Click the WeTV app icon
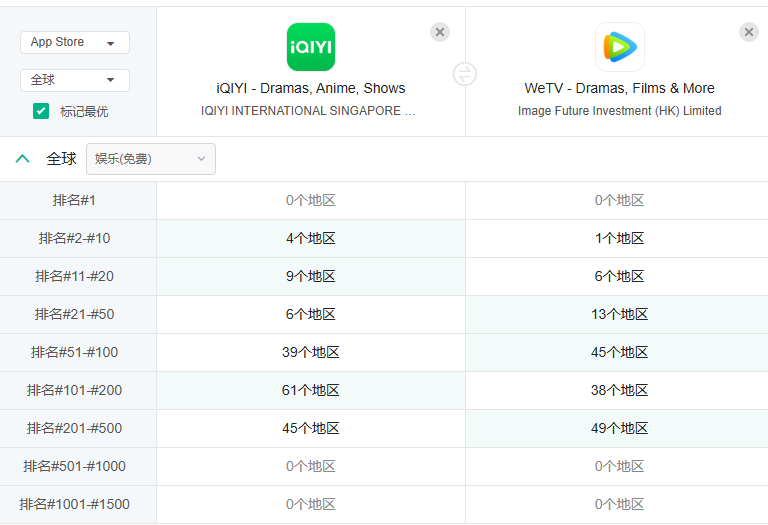Viewport: 768px width, 525px height. click(x=620, y=47)
